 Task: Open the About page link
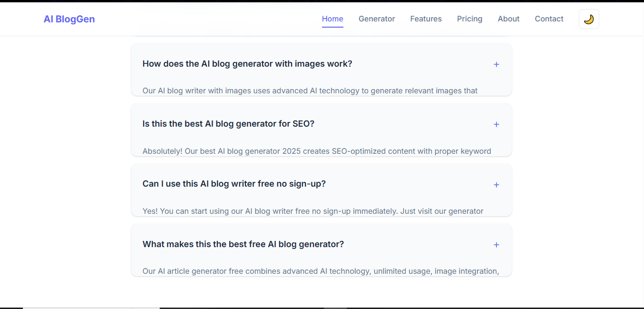point(508,19)
